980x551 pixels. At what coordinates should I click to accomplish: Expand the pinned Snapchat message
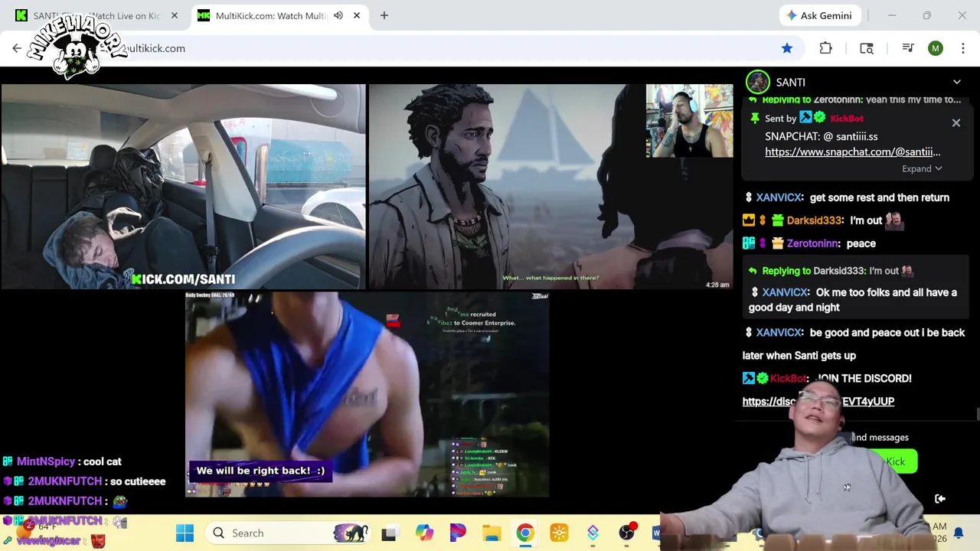coord(922,168)
